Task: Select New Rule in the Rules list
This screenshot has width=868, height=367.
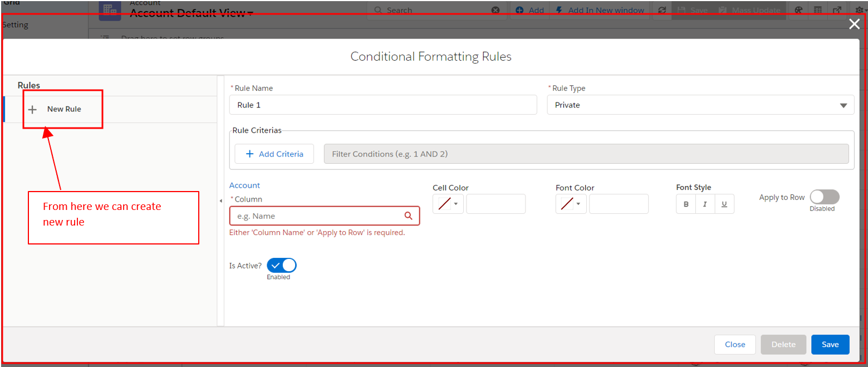Action: point(64,109)
